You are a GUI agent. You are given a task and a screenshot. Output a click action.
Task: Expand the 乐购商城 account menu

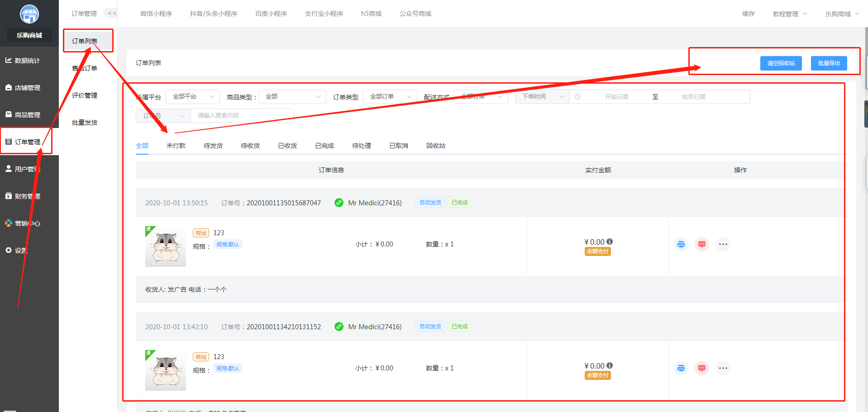pyautogui.click(x=842, y=14)
